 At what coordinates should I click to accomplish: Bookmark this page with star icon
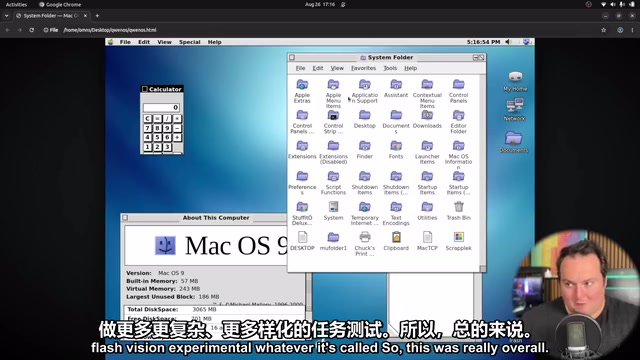click(x=603, y=30)
